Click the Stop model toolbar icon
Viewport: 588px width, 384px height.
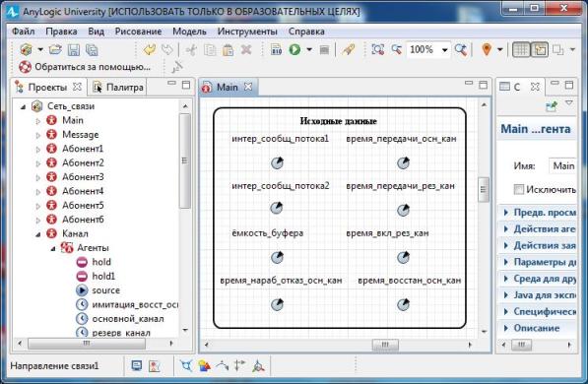(324, 50)
